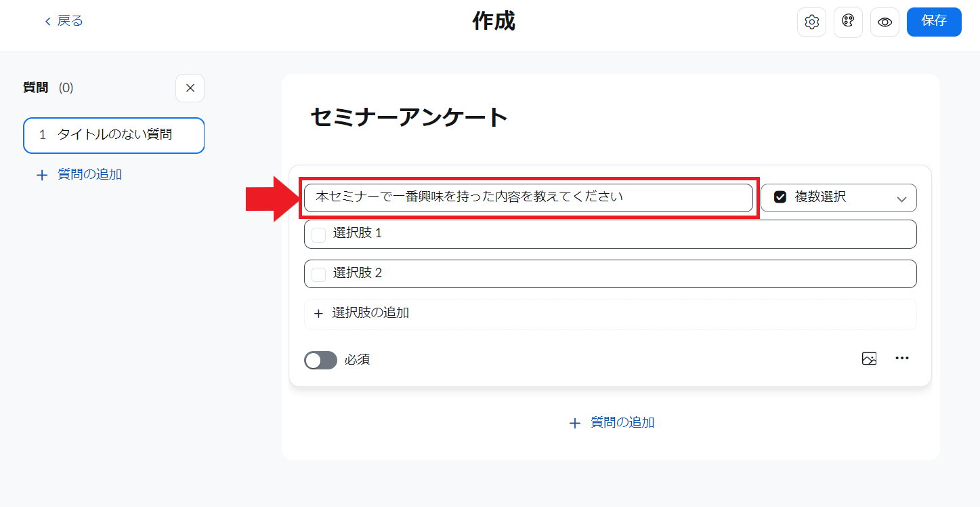
Task: Open the three-dot more options menu
Action: [x=902, y=359]
